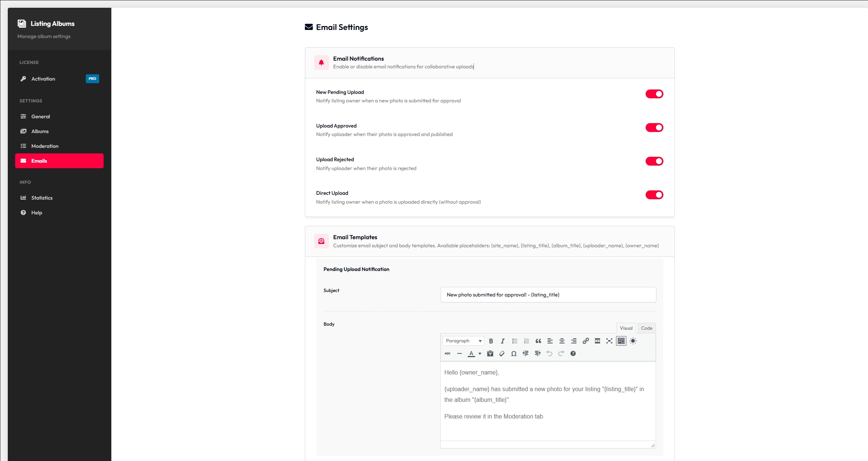Disable the Upload Rejected notification
This screenshot has width=868, height=461.
point(654,161)
